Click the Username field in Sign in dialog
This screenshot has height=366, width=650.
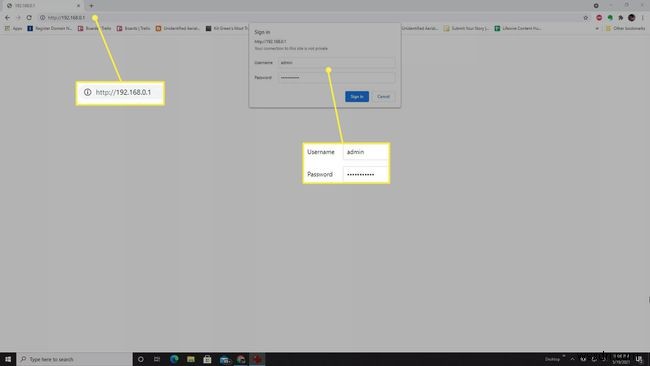point(336,63)
